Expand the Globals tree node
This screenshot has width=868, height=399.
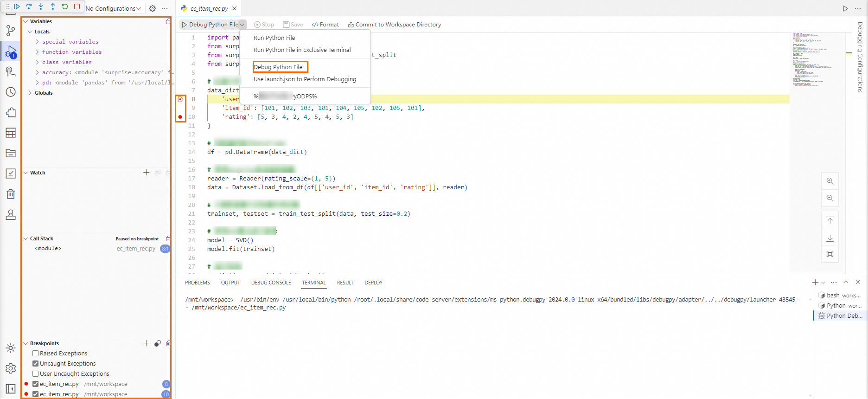30,93
